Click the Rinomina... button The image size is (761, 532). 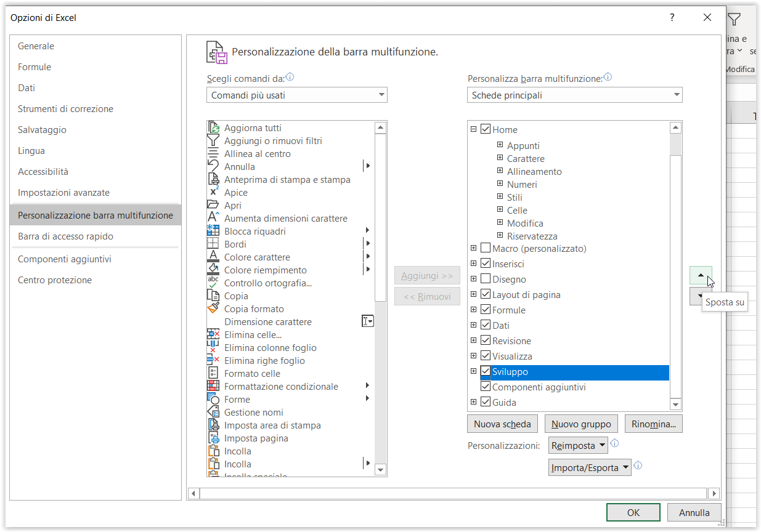click(x=653, y=424)
